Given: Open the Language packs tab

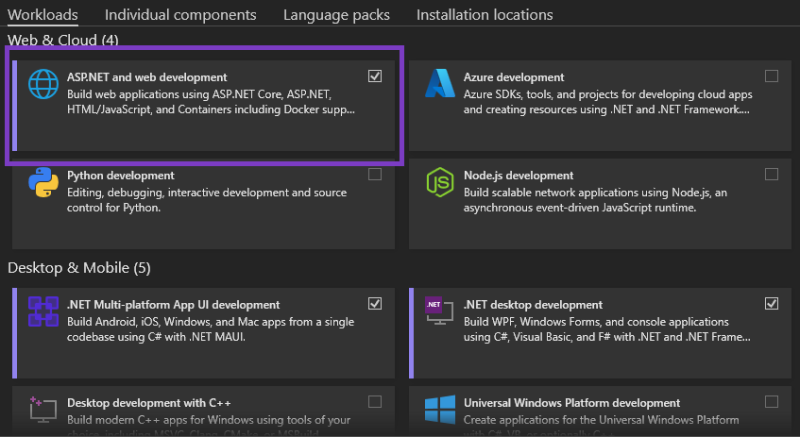Looking at the screenshot, I should [x=337, y=15].
